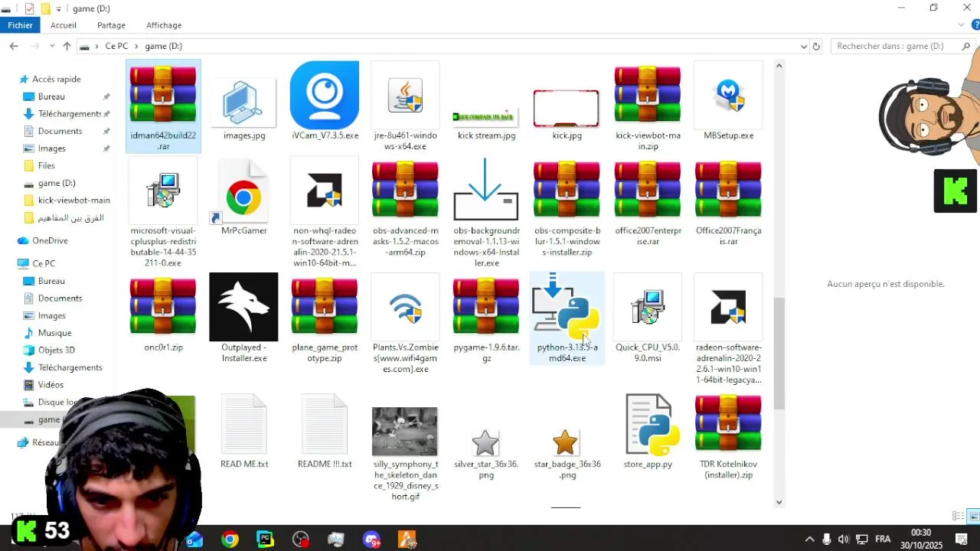Select README !!!.txt document
The width and height of the screenshot is (980, 551).
point(325,431)
